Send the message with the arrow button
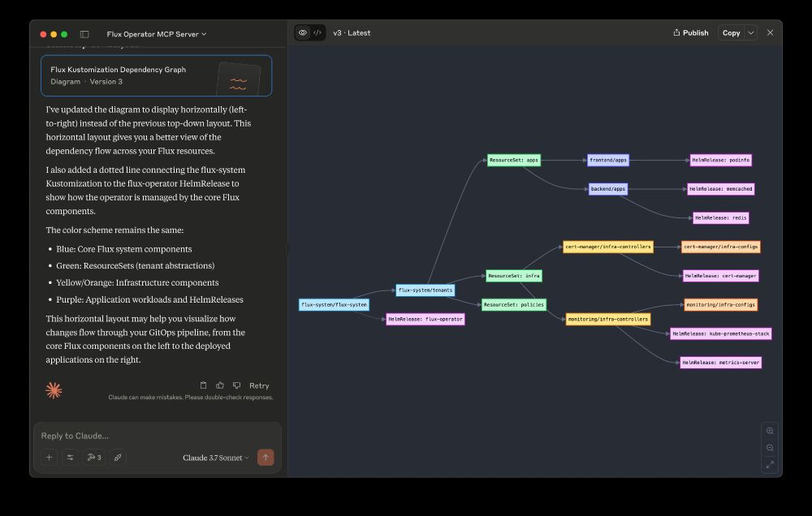This screenshot has width=812, height=516. (266, 457)
